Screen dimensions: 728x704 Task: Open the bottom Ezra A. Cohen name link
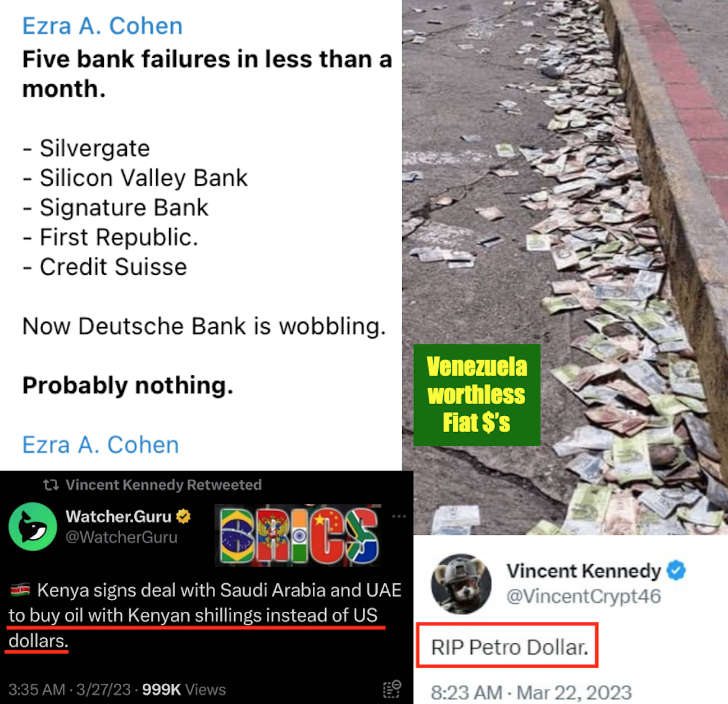101,445
